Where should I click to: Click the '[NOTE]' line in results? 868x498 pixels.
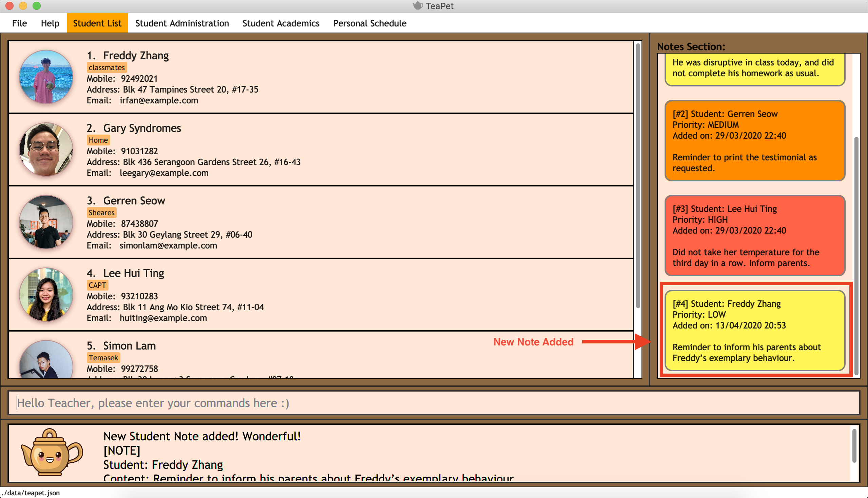click(x=122, y=451)
